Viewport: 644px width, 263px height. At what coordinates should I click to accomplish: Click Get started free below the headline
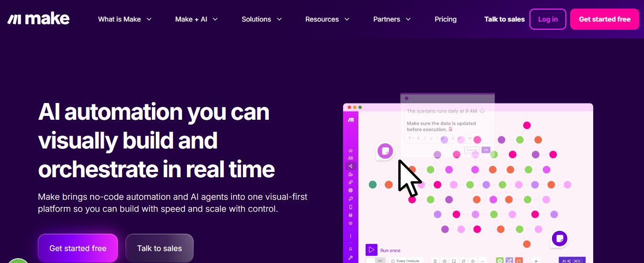point(78,248)
